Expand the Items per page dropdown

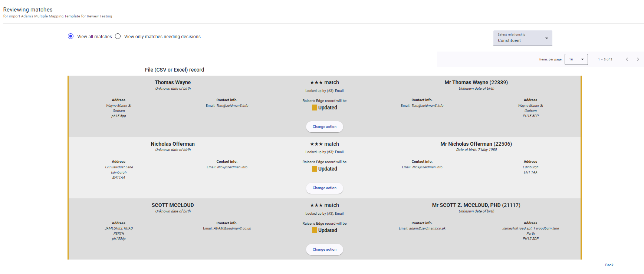[576, 59]
